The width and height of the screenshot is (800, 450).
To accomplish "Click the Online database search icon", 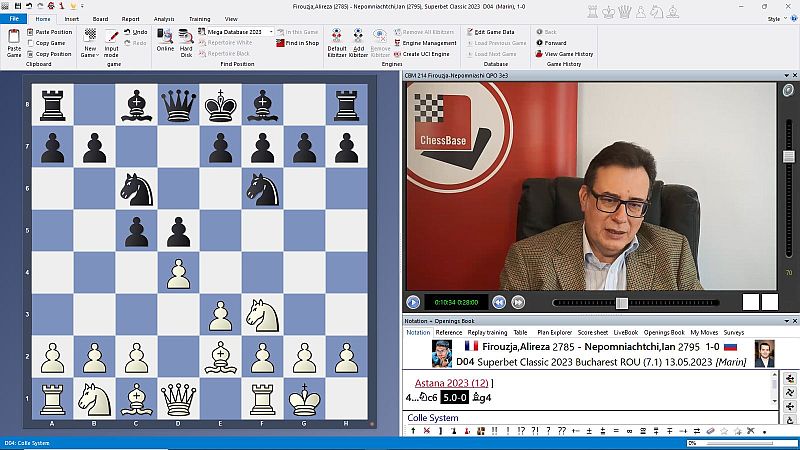I will tap(165, 40).
